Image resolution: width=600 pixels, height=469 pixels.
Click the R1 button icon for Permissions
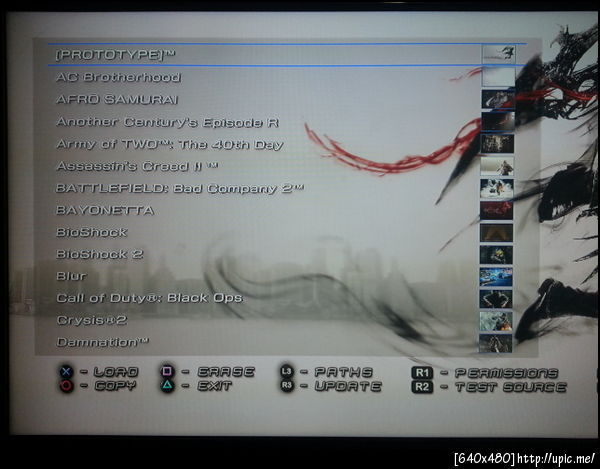pos(422,373)
